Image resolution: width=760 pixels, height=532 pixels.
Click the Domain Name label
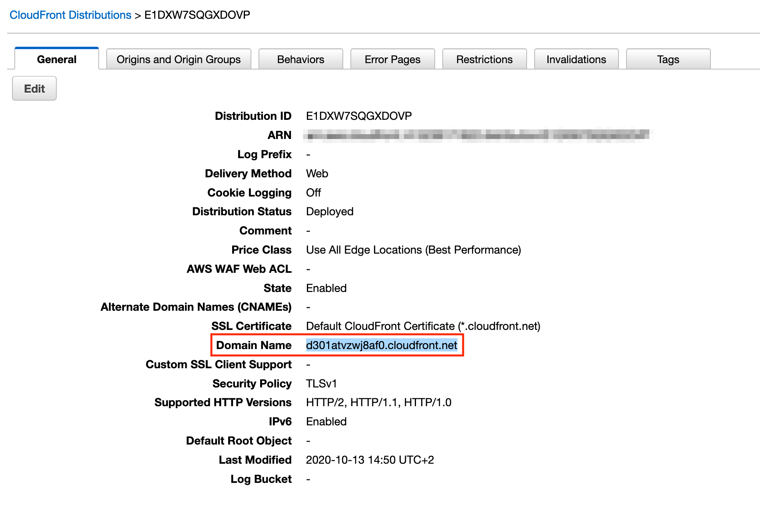tap(254, 345)
